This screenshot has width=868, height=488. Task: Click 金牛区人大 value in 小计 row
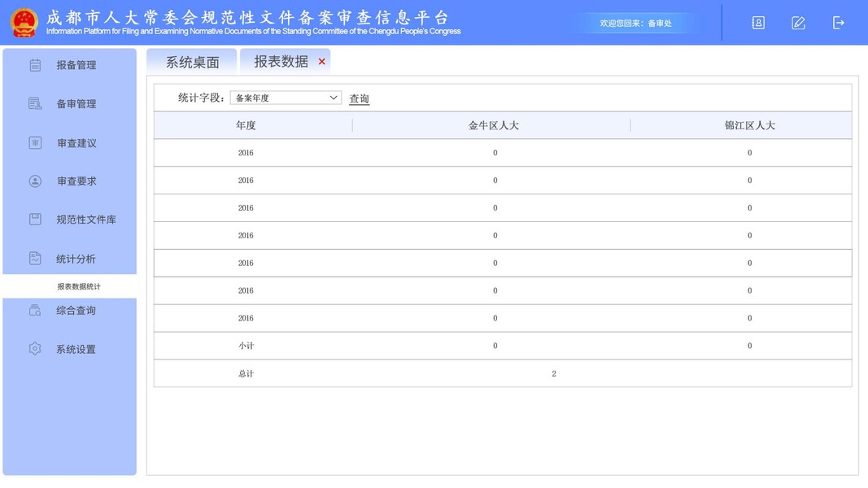(x=495, y=346)
